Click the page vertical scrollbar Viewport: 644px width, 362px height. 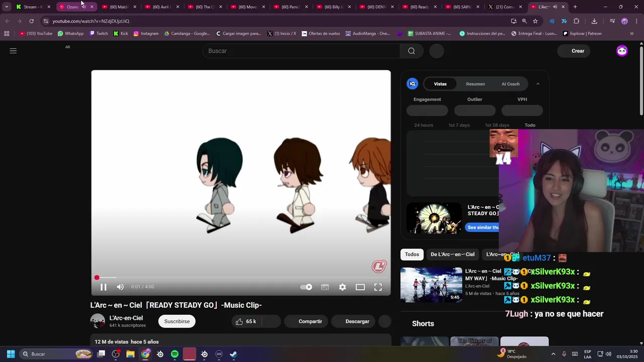[641, 80]
